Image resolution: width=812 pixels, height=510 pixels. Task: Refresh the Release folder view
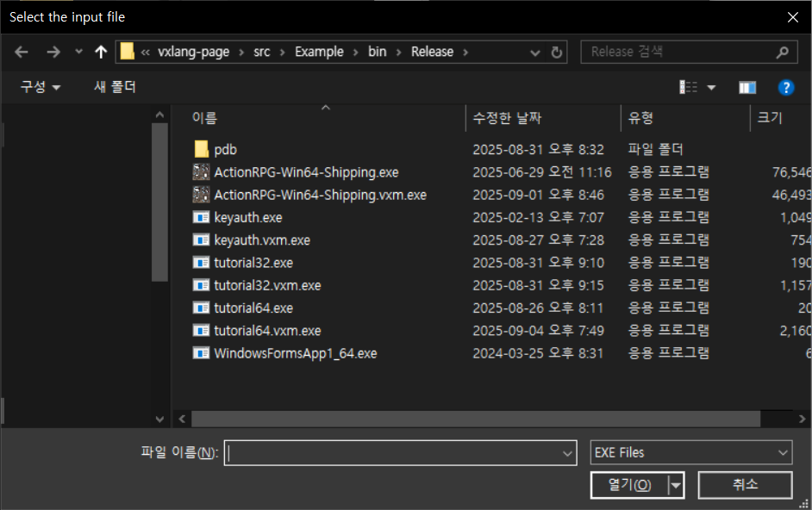click(557, 53)
